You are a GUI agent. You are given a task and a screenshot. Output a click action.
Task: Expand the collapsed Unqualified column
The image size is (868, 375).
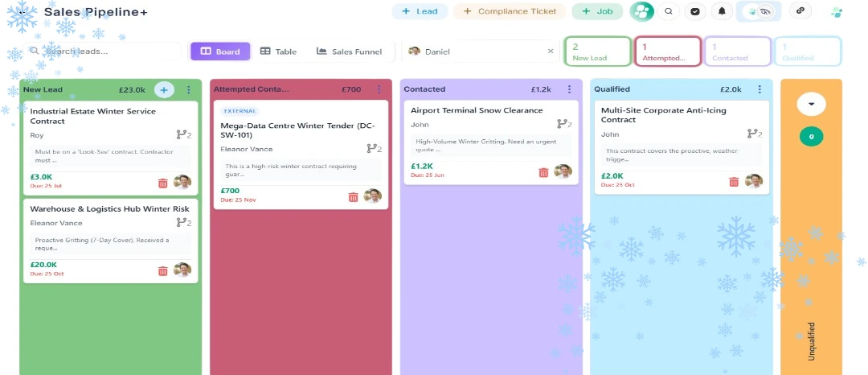click(811, 104)
